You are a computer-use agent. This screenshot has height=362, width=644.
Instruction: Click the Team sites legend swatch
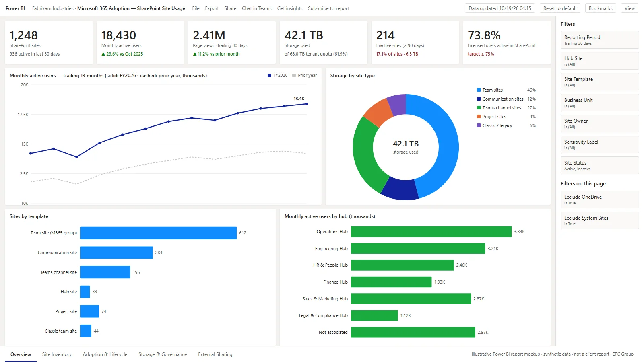(x=479, y=90)
